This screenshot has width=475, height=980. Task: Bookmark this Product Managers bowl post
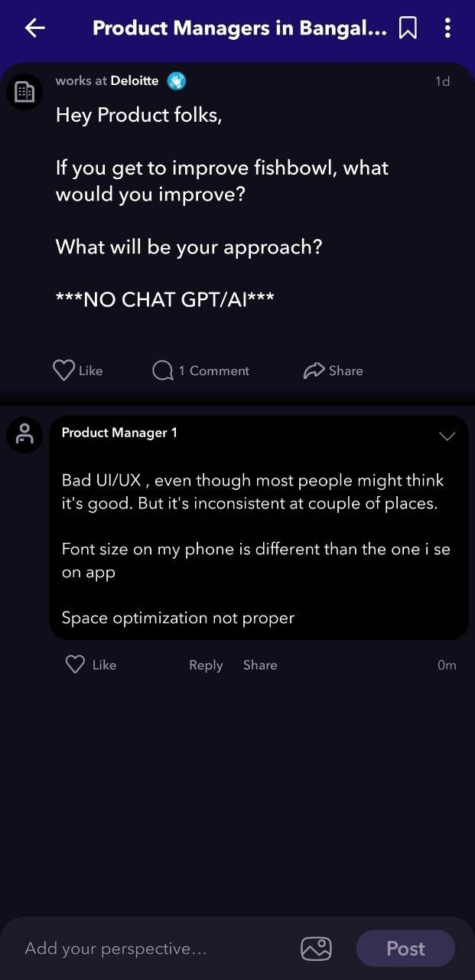[408, 28]
